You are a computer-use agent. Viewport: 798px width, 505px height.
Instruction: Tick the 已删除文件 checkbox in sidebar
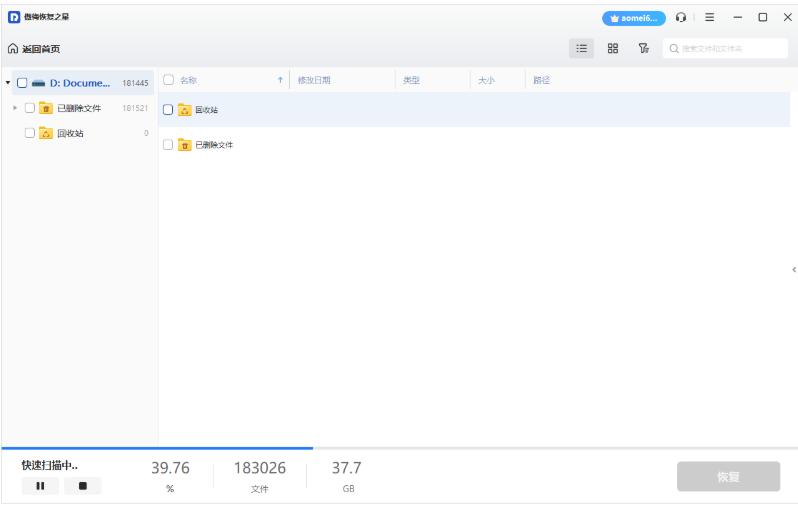point(30,108)
